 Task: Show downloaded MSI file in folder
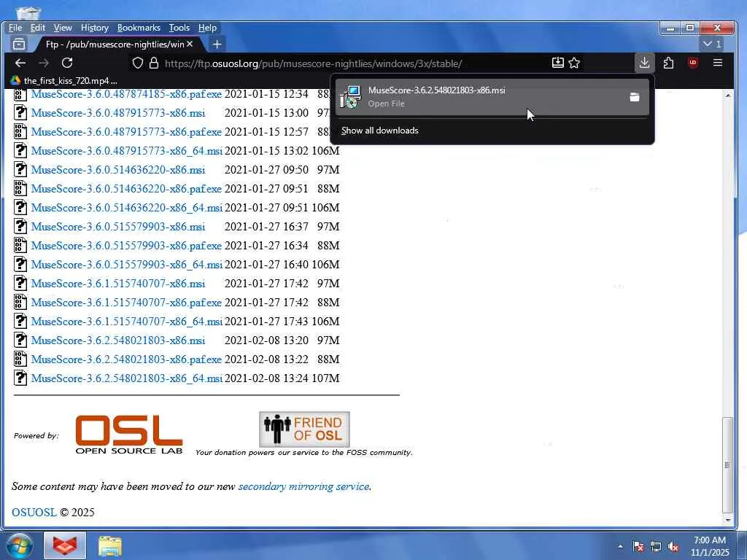point(635,97)
